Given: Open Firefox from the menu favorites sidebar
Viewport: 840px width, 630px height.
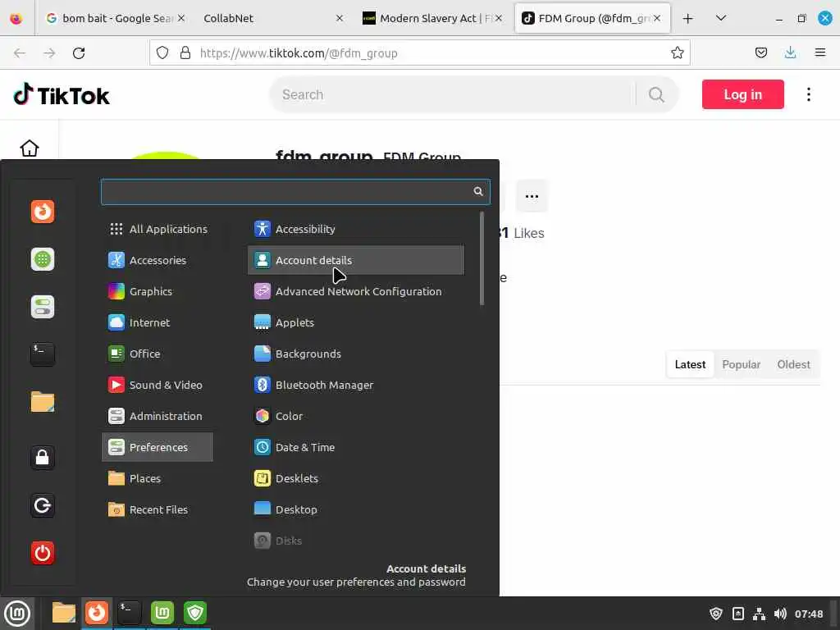Looking at the screenshot, I should (x=43, y=211).
